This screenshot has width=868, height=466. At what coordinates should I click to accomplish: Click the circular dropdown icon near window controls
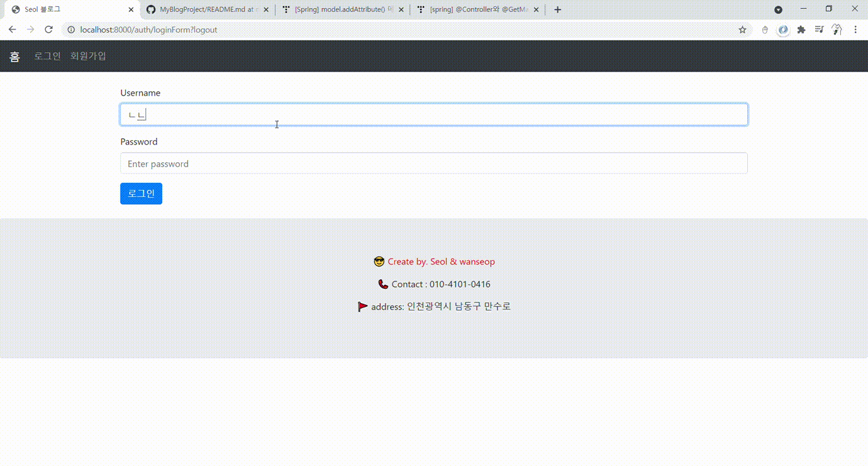[x=778, y=9]
